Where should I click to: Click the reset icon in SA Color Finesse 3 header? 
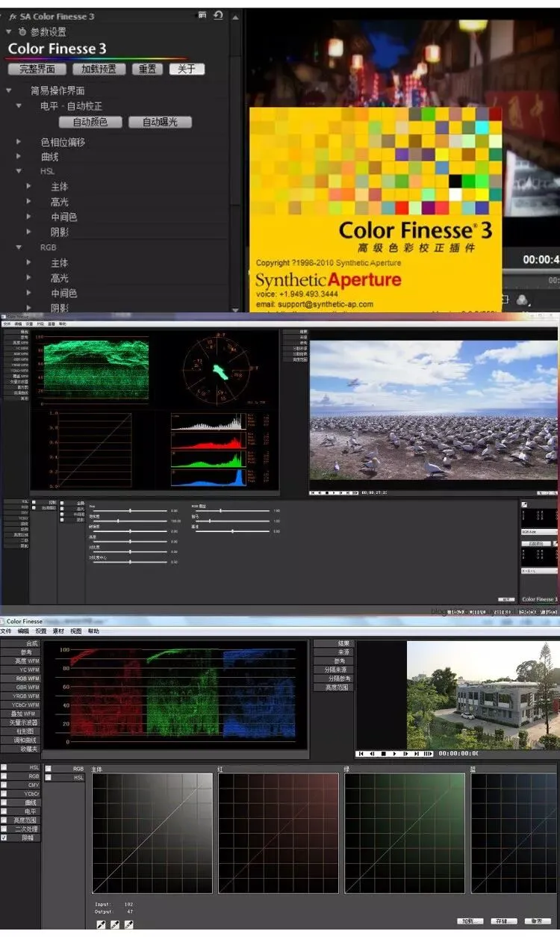pos(218,15)
